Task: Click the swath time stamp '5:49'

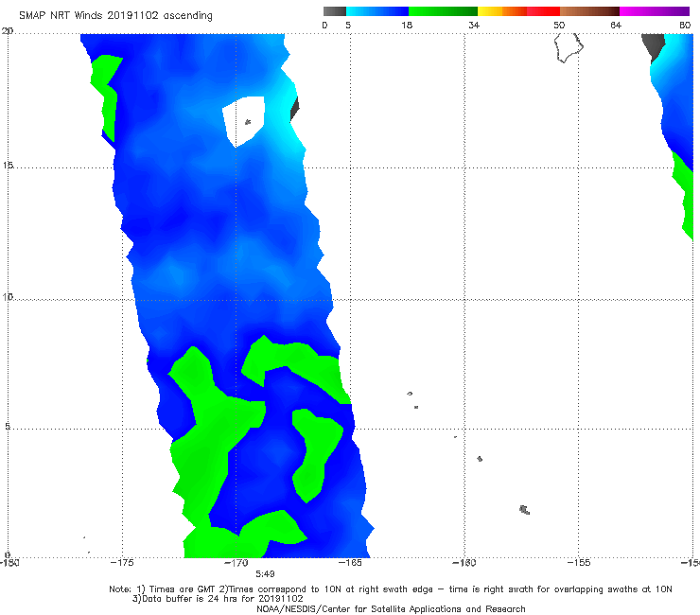Action: [x=265, y=573]
